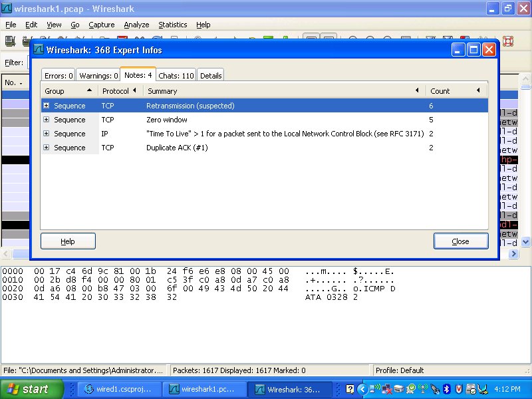The image size is (532, 399).
Task: Show hidden system tray icons arrow
Action: coord(362,389)
